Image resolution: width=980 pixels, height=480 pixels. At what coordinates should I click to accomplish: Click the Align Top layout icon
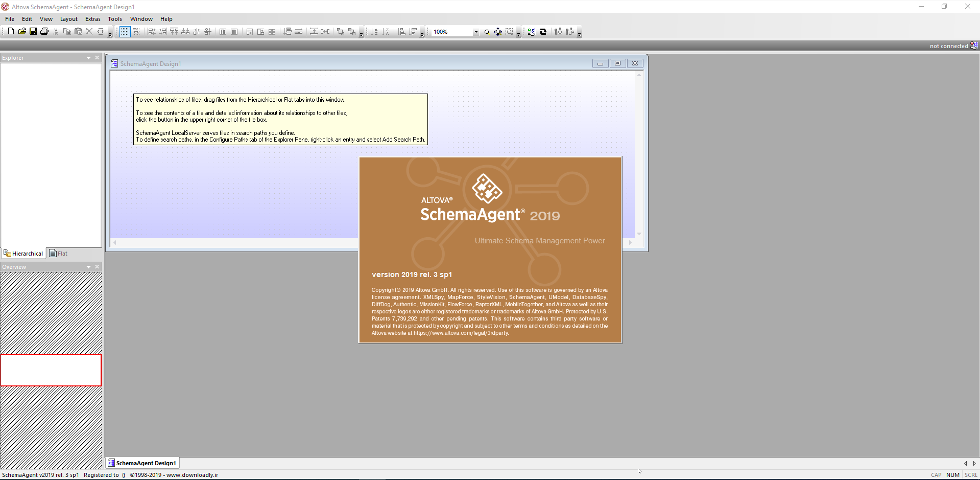tap(174, 32)
